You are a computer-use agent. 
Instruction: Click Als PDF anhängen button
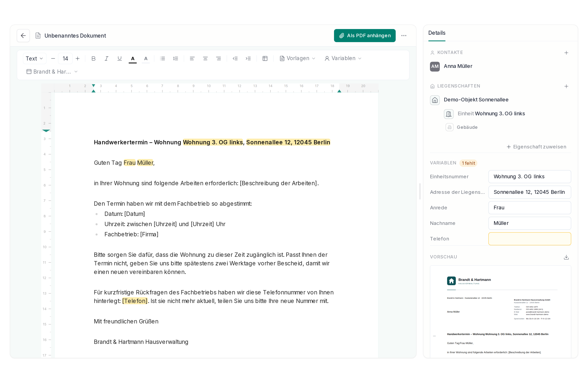pyautogui.click(x=364, y=36)
